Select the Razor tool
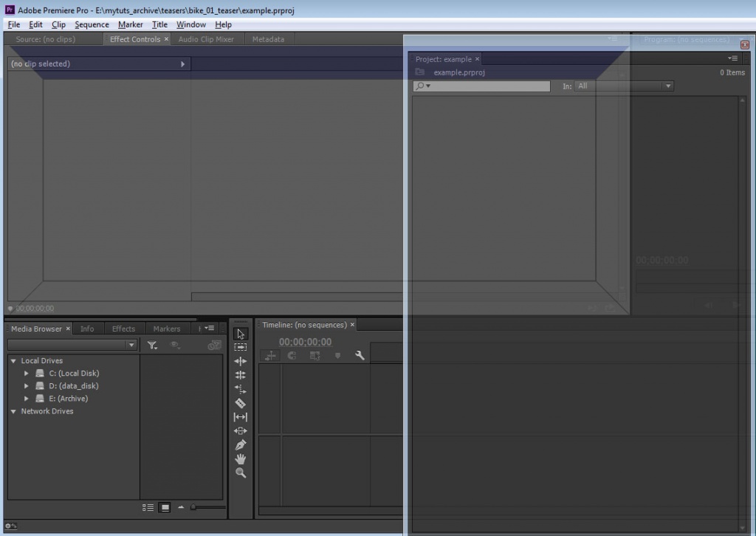 click(240, 403)
